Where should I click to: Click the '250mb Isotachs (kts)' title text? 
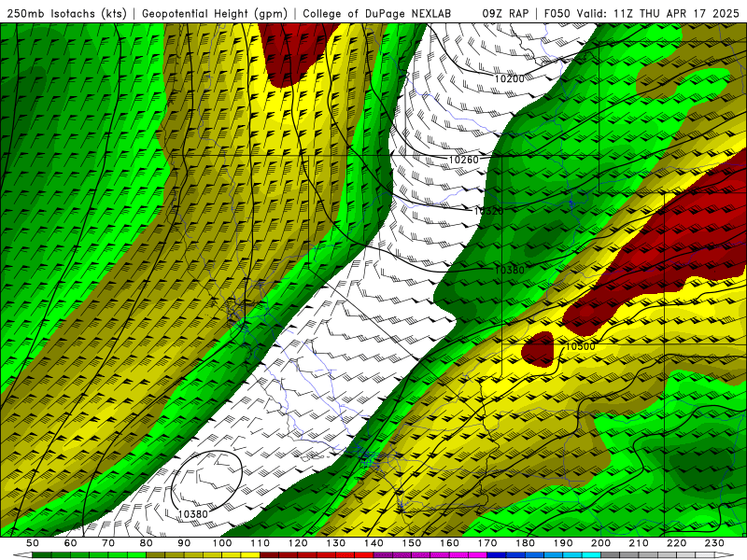67,13
